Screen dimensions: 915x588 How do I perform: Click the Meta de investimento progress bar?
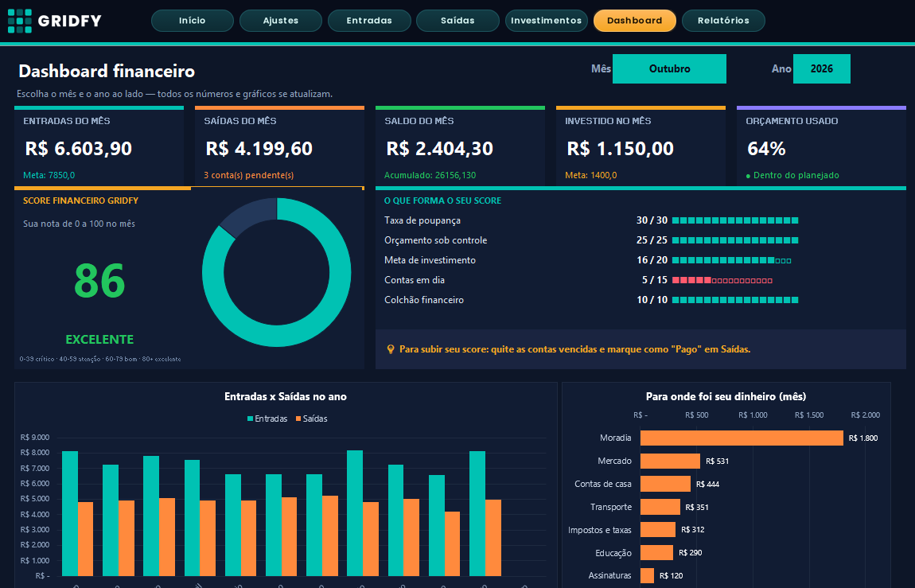coord(732,260)
